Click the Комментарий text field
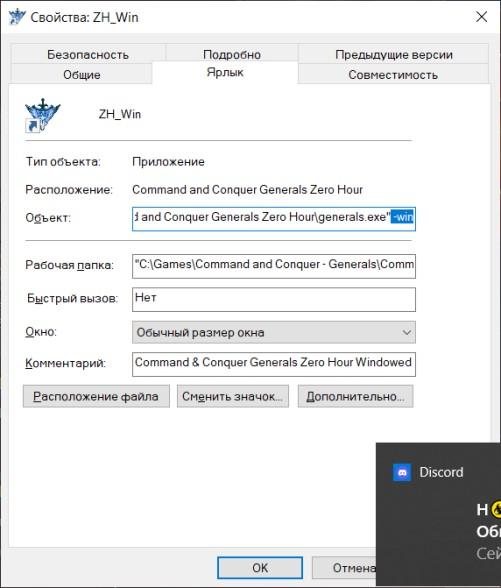501x588 pixels. coord(274,364)
